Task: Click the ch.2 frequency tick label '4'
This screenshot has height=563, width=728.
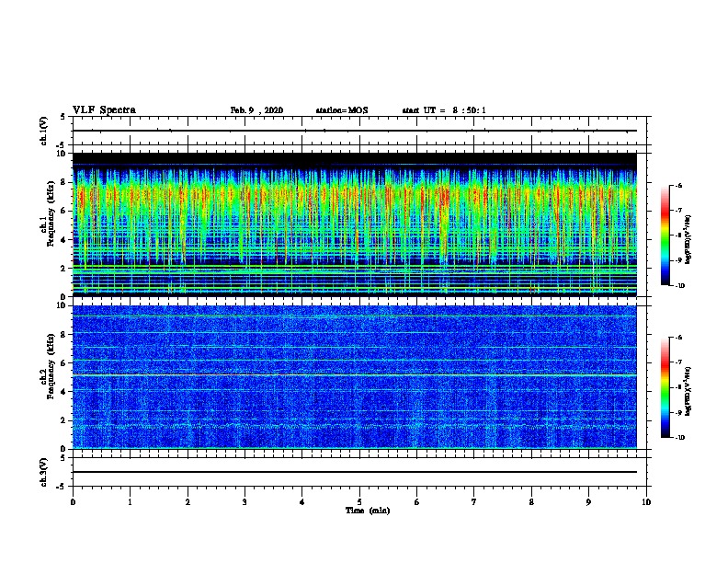Action: [63, 392]
